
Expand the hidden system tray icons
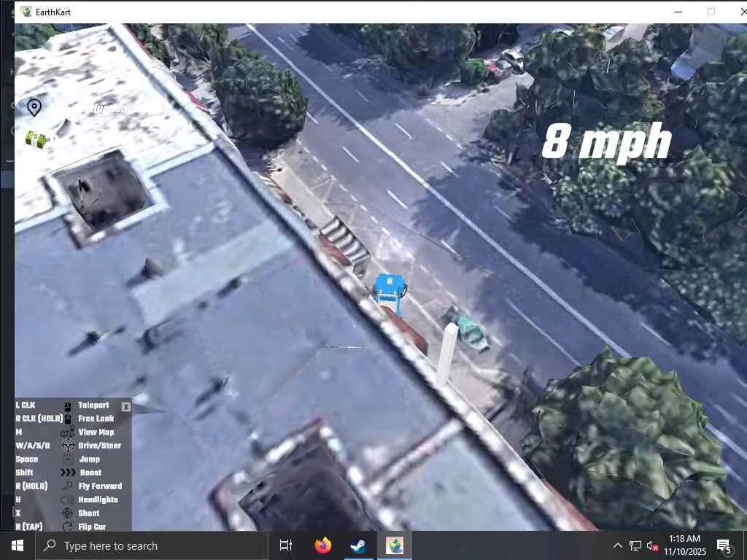pos(617,545)
